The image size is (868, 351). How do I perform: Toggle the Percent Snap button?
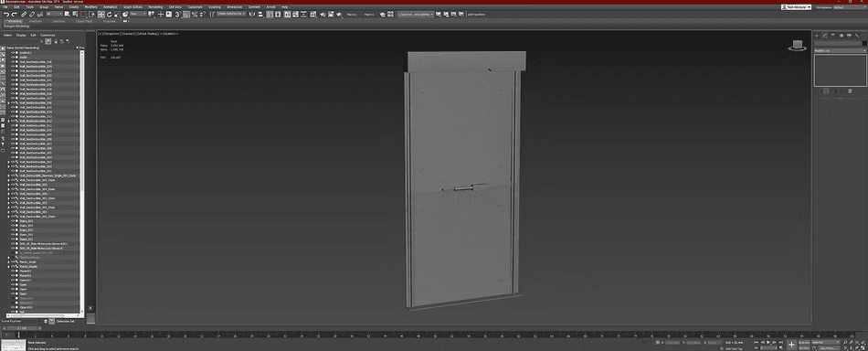195,14
